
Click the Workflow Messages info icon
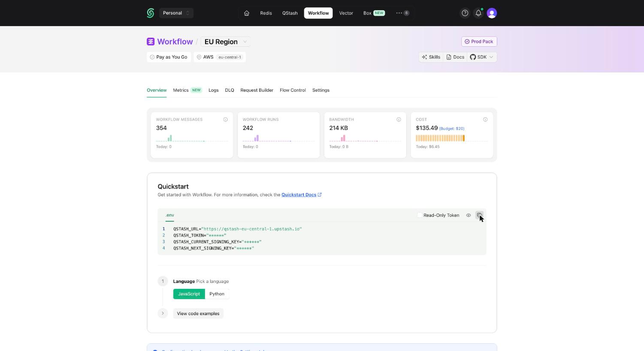coord(225,120)
